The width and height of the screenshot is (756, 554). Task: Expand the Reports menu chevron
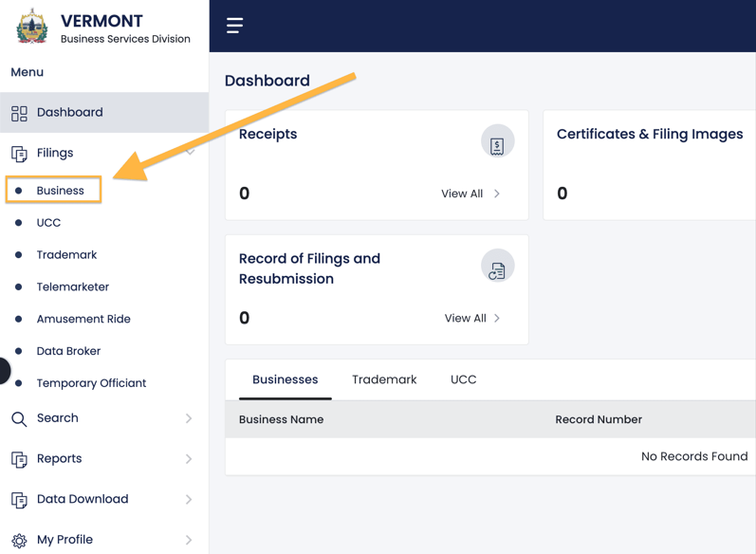[x=189, y=459]
